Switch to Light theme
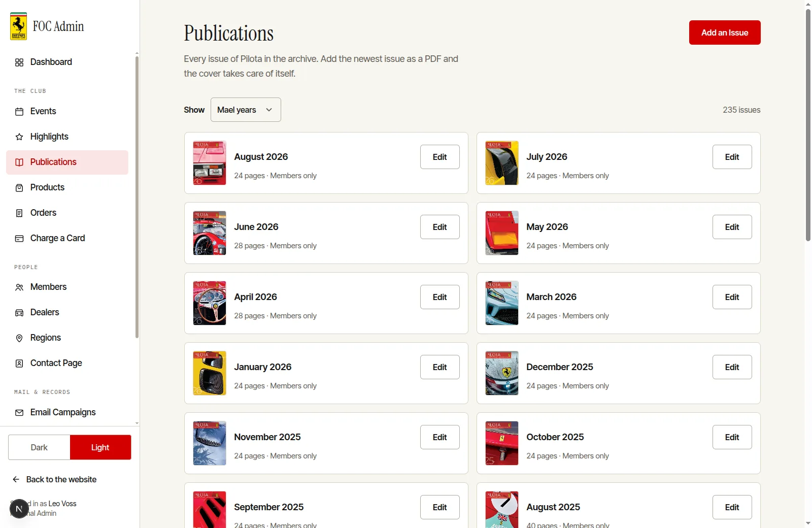Viewport: 812px width, 528px height. (x=100, y=447)
